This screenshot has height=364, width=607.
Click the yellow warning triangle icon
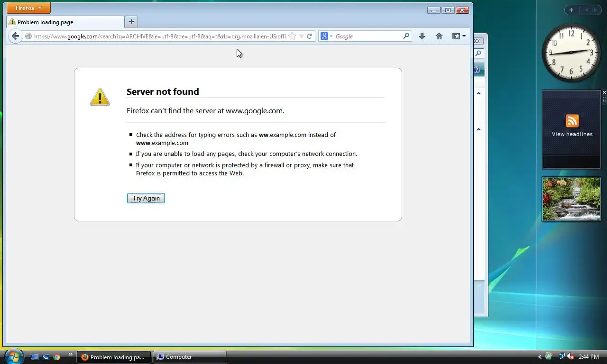pos(100,97)
